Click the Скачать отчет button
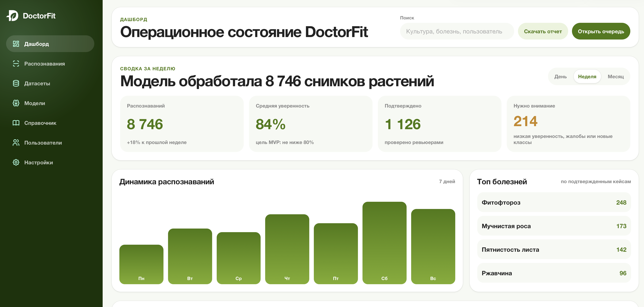 [543, 31]
